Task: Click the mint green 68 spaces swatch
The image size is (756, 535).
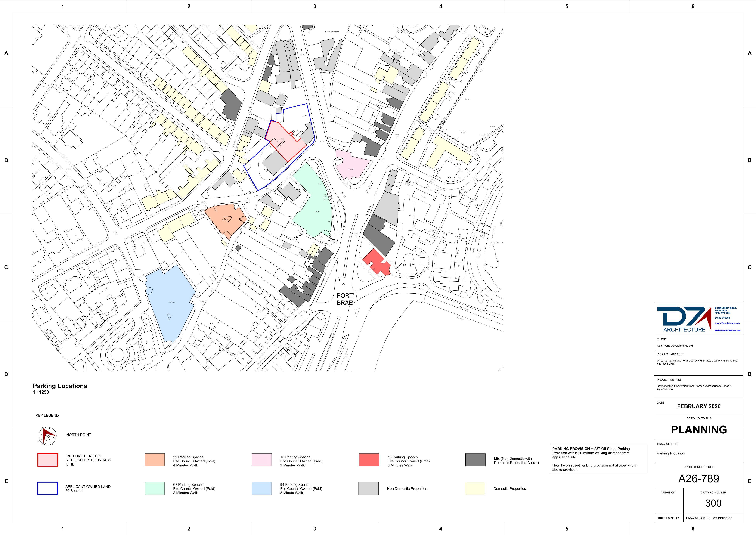Action: 155,488
